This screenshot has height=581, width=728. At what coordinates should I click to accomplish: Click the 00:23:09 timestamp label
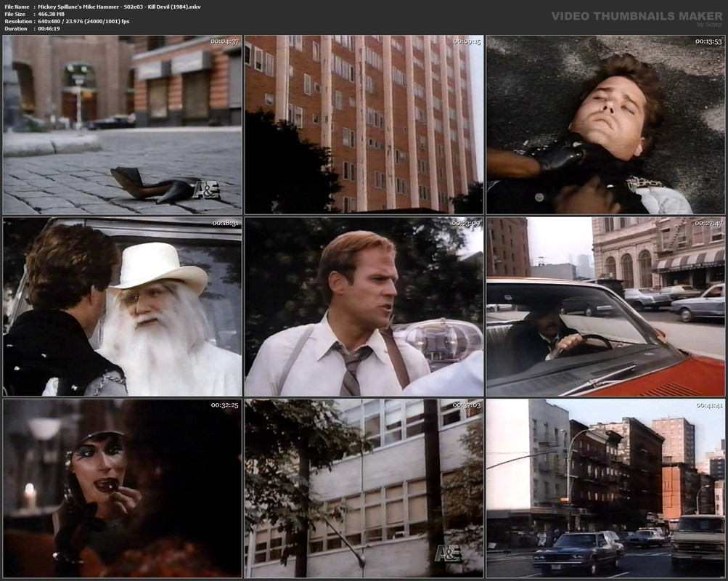tap(467, 224)
